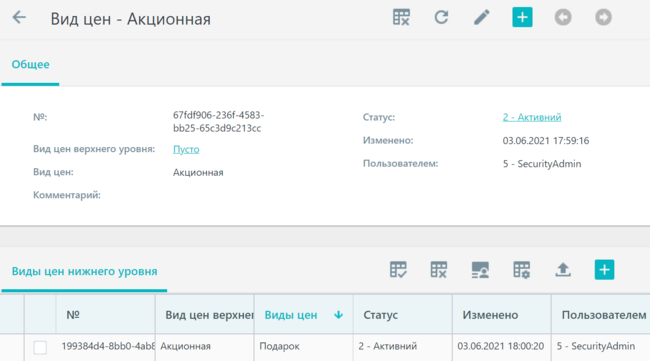
Task: Click the Вид цен верхнего уровня: label
Action: [x=94, y=149]
